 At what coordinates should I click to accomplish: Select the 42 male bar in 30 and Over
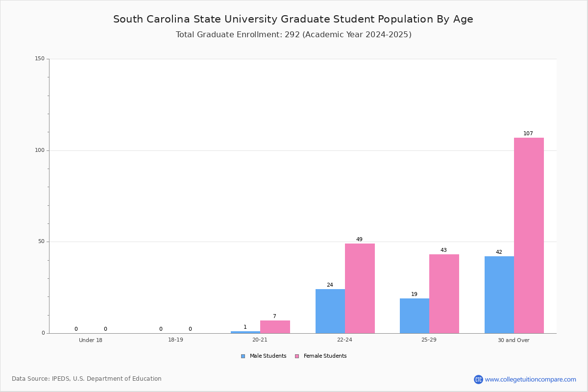tap(499, 294)
